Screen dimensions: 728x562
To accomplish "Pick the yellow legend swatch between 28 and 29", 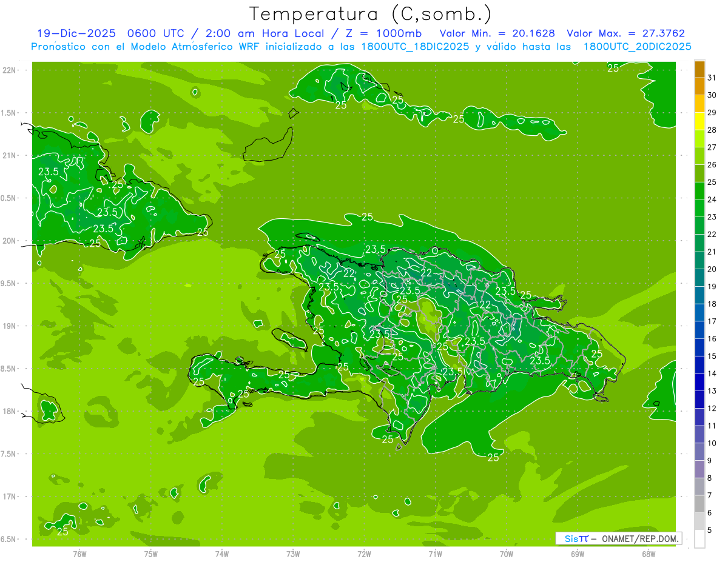I will coord(699,121).
